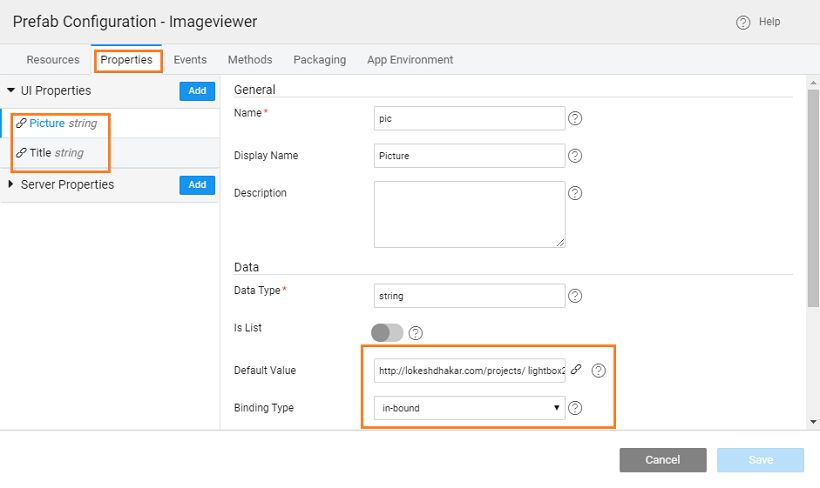Click bind link icon next to Default Value
The width and height of the screenshot is (820, 488).
(576, 370)
